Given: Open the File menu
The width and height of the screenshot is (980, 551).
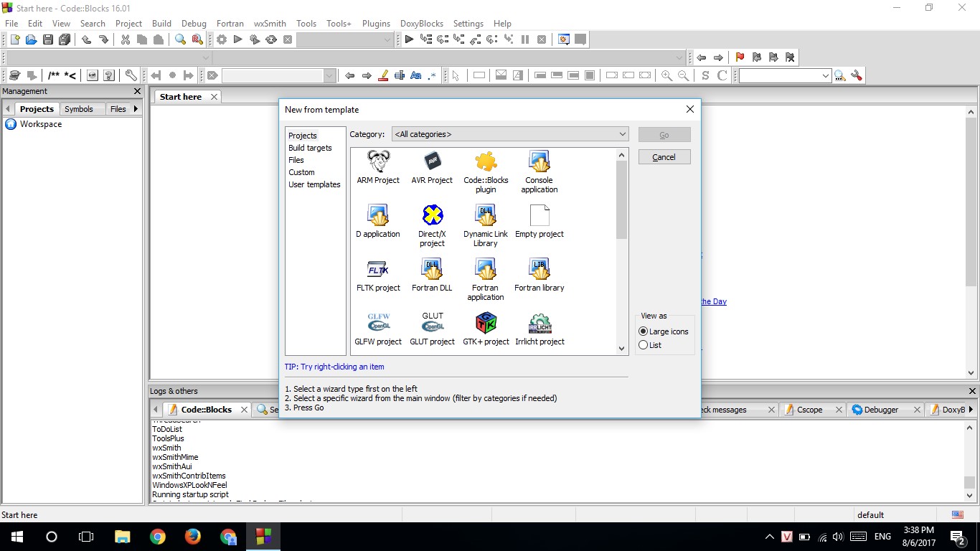Looking at the screenshot, I should click(x=11, y=23).
